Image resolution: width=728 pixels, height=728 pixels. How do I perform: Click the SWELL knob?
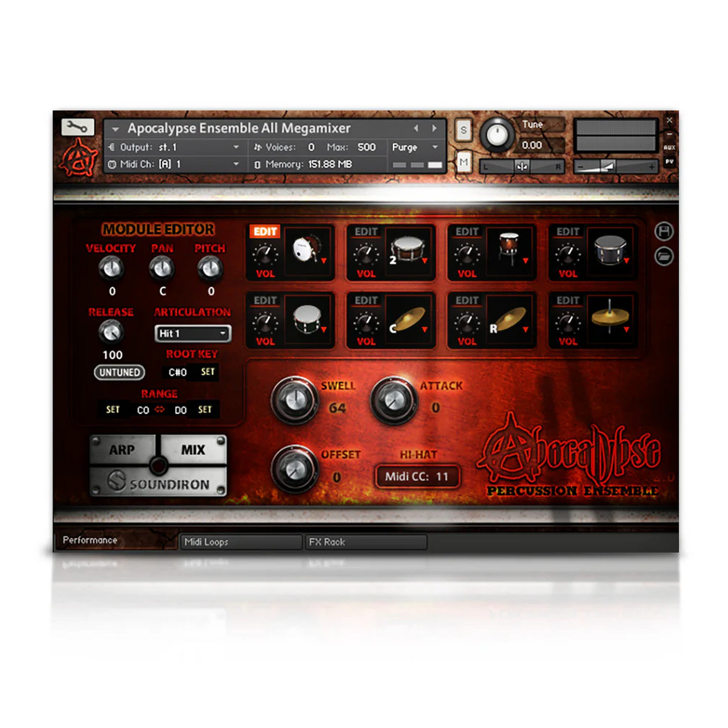pyautogui.click(x=294, y=400)
